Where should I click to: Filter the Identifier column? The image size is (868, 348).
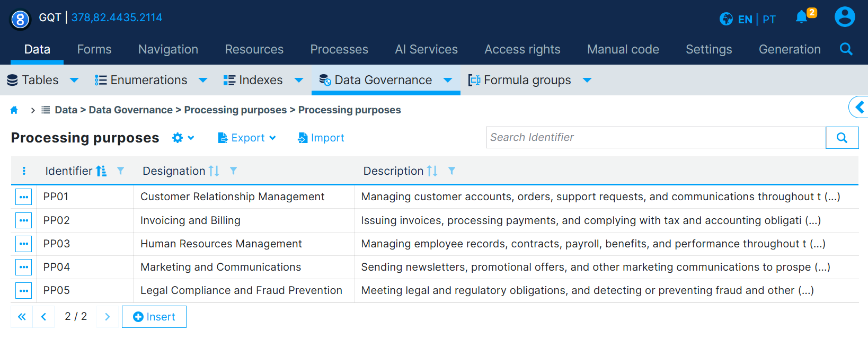(x=121, y=171)
